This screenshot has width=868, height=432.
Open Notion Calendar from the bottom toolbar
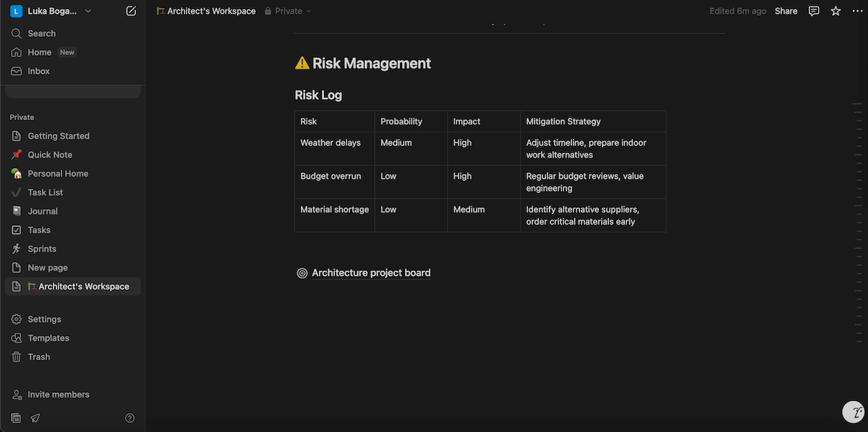14,418
